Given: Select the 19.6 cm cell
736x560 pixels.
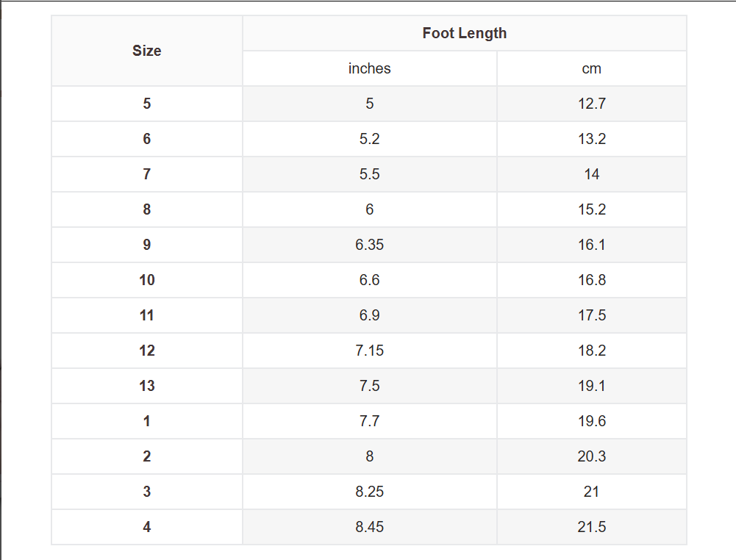Looking at the screenshot, I should pyautogui.click(x=591, y=421).
